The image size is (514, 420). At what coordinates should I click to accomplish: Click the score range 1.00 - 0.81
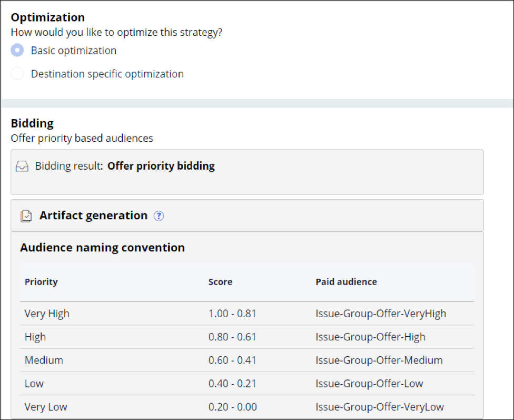tap(232, 314)
